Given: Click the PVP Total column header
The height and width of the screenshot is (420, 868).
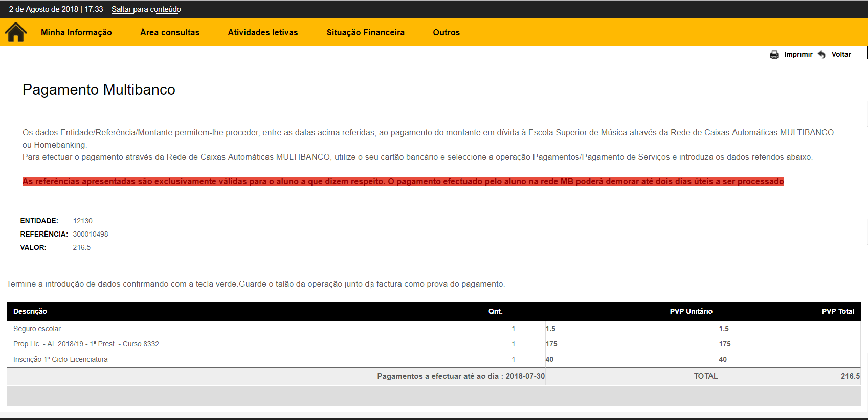Looking at the screenshot, I should click(838, 311).
